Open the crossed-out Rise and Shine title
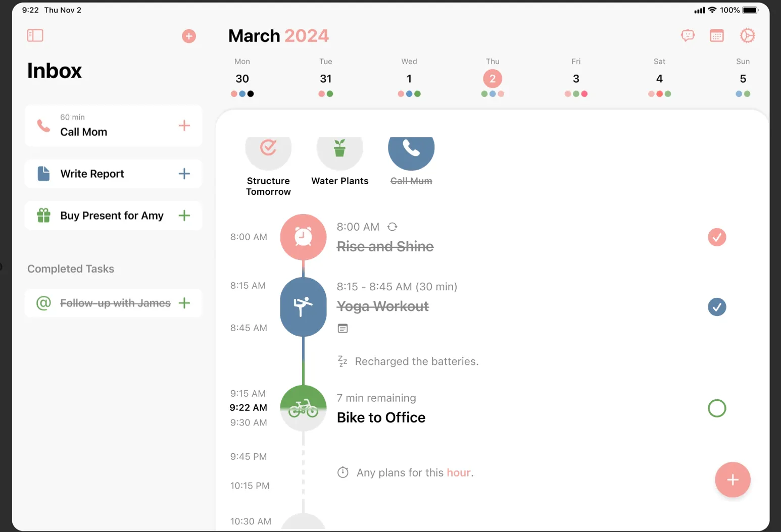781x532 pixels. tap(385, 246)
